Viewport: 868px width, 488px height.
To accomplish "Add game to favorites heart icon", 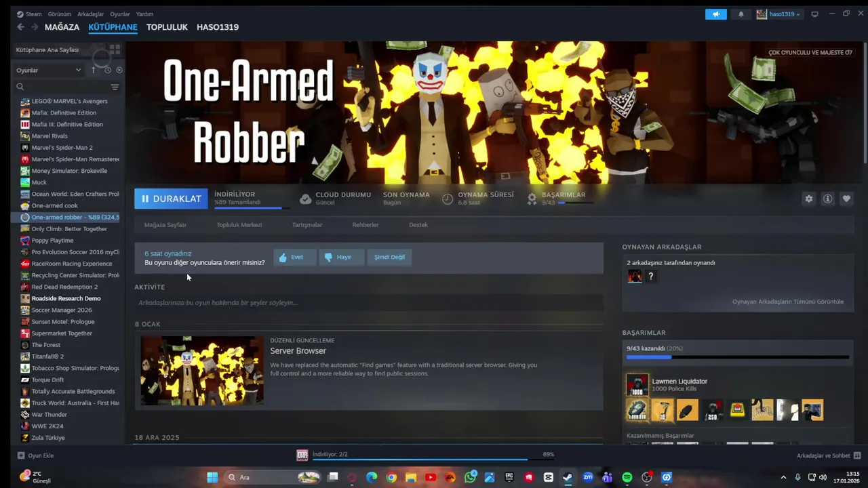I will point(846,199).
